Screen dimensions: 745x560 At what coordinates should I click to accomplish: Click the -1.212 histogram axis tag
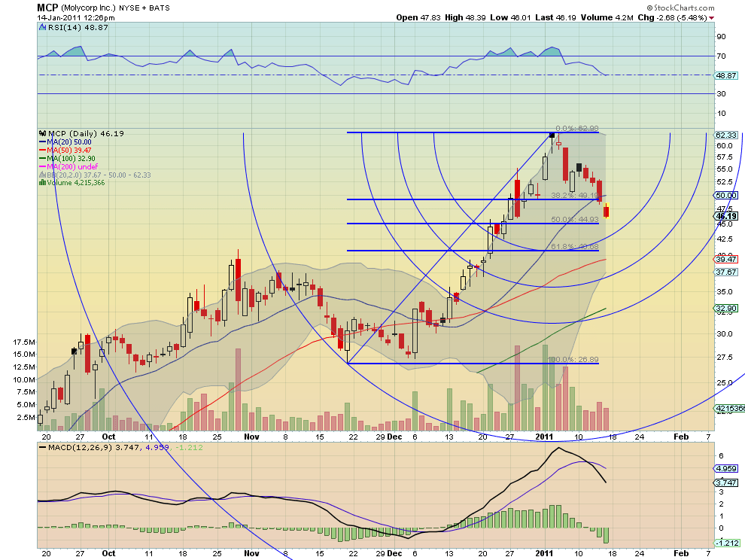click(x=728, y=543)
